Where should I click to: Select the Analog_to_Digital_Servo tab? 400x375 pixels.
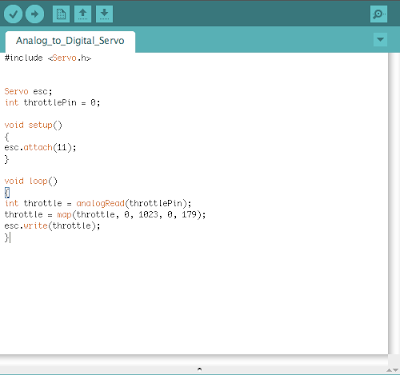pos(70,41)
